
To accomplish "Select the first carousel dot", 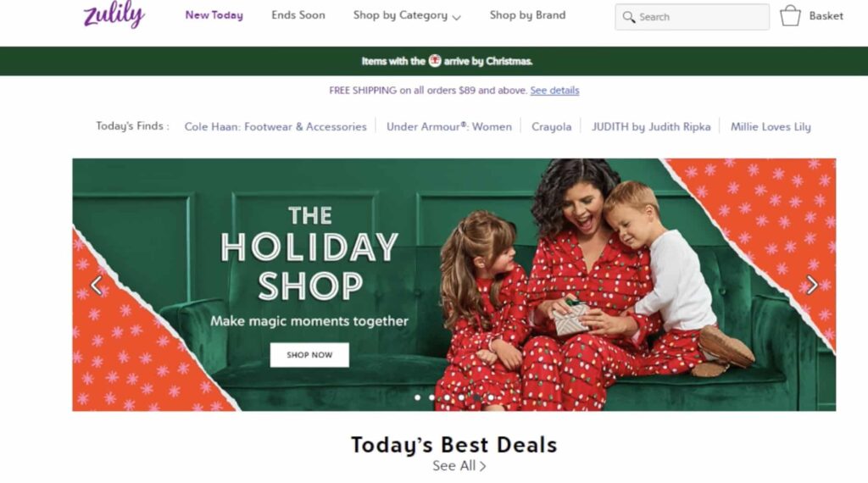I will (417, 397).
